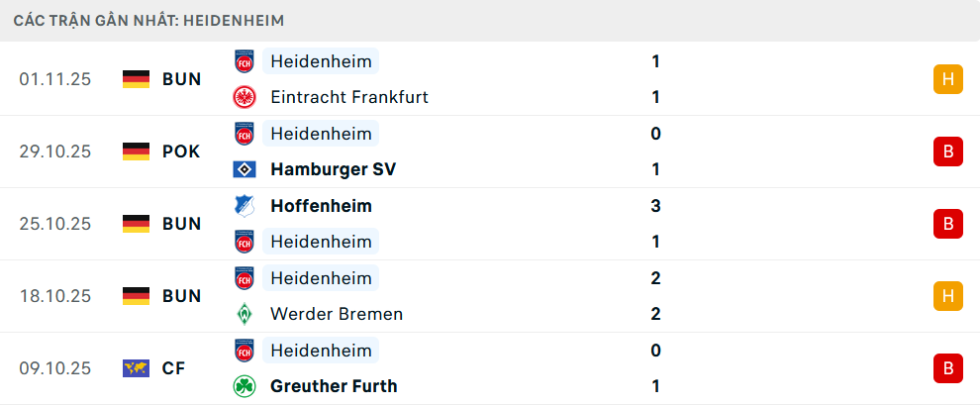Click the Eintracht Frankfurt club crest
This screenshot has width=980, height=406.
pos(244,97)
